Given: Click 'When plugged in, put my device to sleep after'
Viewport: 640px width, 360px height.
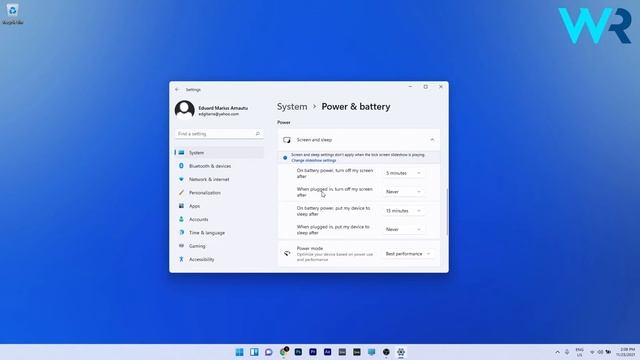Looking at the screenshot, I should pos(333,230).
